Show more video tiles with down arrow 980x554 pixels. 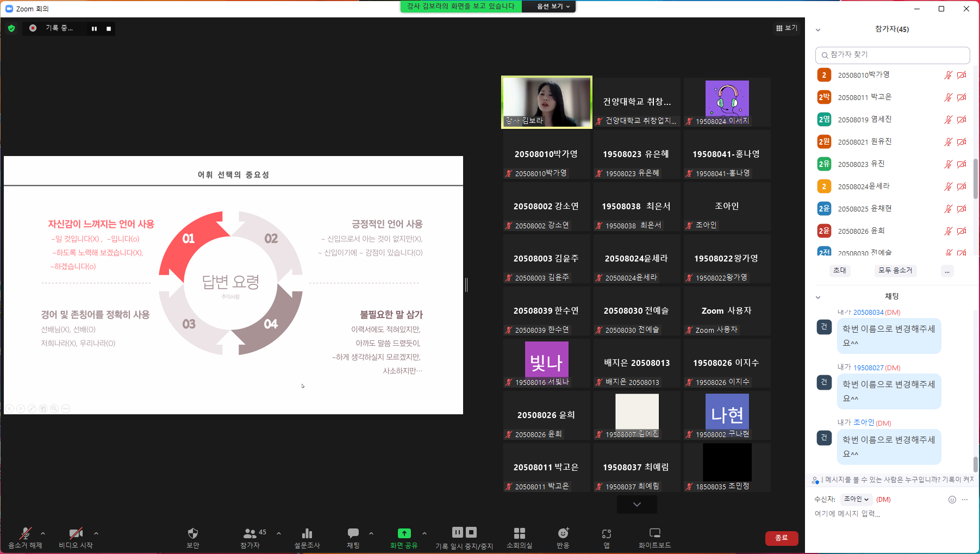pos(636,505)
